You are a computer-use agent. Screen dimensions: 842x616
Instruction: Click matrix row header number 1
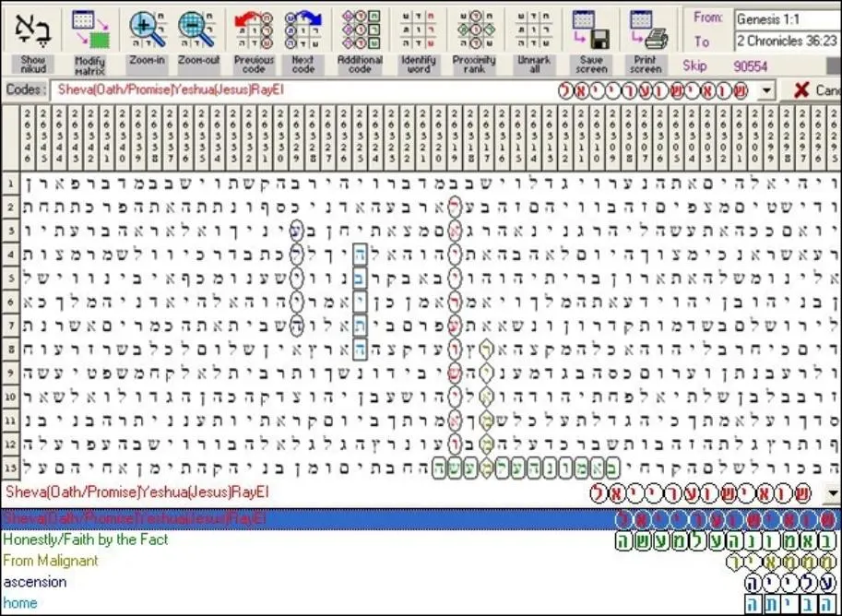pyautogui.click(x=9, y=184)
